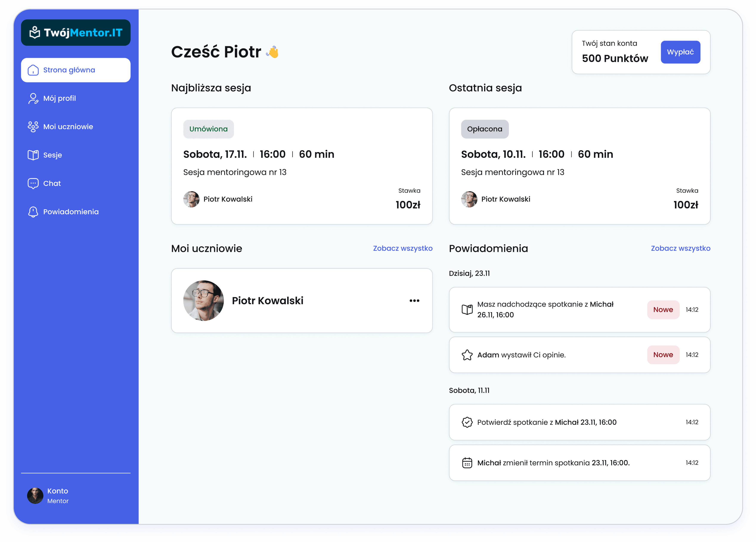Click 14:12 time on Adam notification
Screen dimensions: 756x542
pos(692,355)
